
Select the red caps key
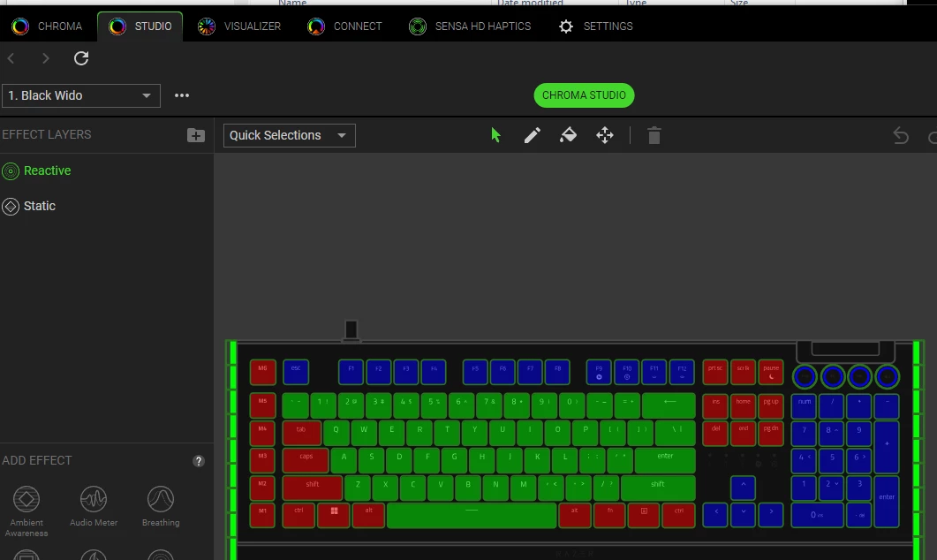(306, 460)
